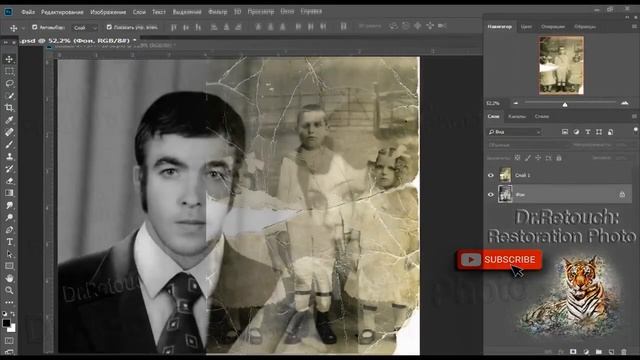The image size is (640, 360).
Task: Click the YouTube SUBSCRIBE button
Action: click(x=500, y=260)
